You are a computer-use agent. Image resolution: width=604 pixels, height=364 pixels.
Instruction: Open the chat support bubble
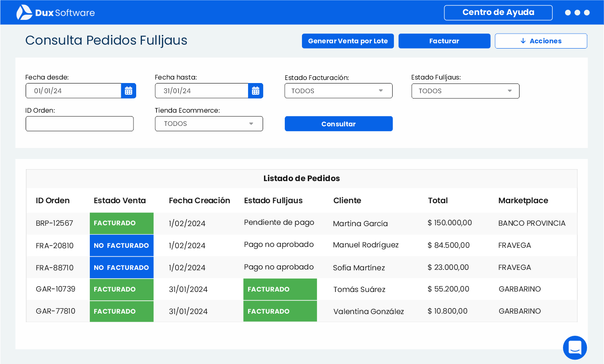coord(575,348)
